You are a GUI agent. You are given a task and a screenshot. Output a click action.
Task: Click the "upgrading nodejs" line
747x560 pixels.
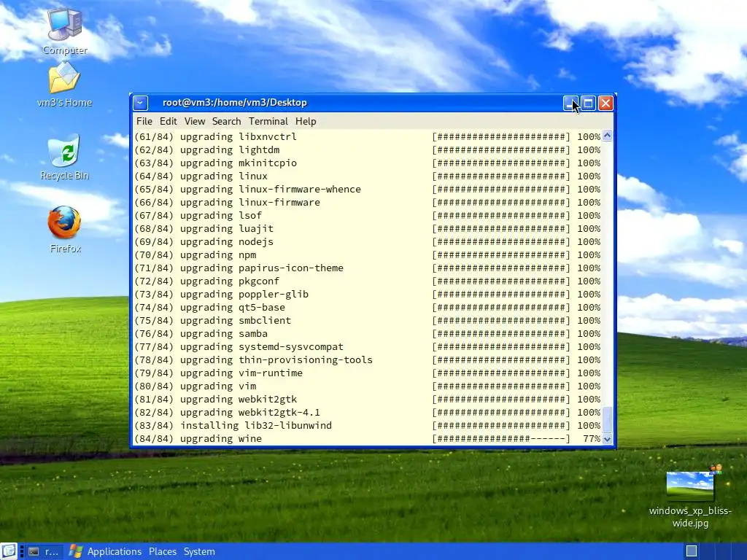(x=368, y=242)
